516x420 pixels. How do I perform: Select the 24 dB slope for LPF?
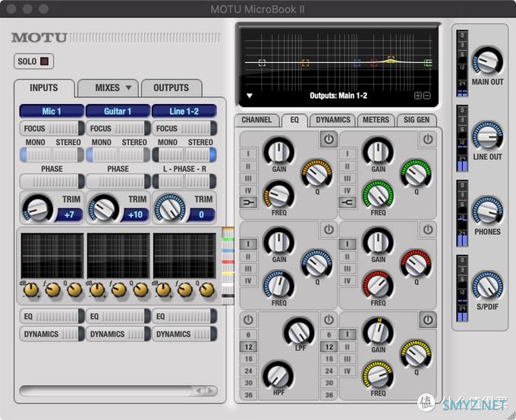click(329, 371)
